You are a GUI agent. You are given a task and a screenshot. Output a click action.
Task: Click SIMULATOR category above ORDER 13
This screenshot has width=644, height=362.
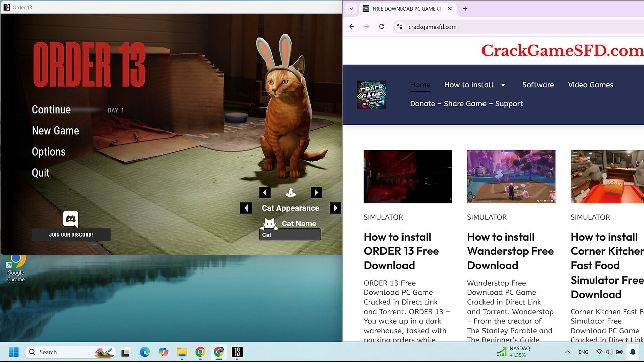(383, 217)
